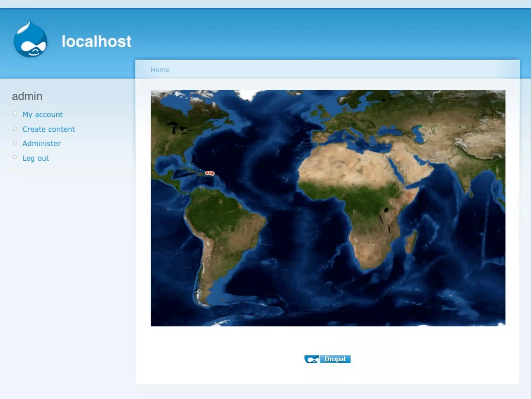The height and width of the screenshot is (399, 532).
Task: Log out of the admin session
Action: tap(36, 158)
